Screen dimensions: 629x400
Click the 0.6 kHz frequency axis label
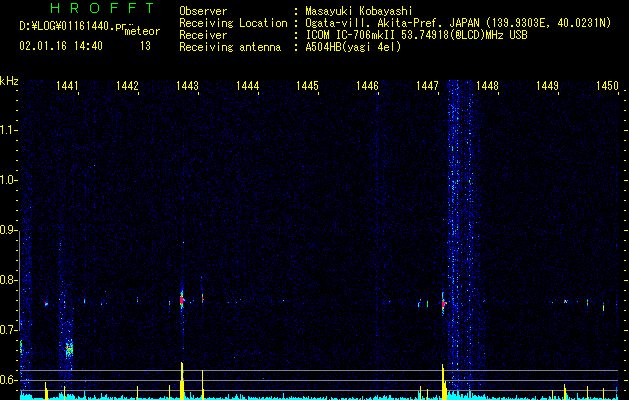[8, 380]
